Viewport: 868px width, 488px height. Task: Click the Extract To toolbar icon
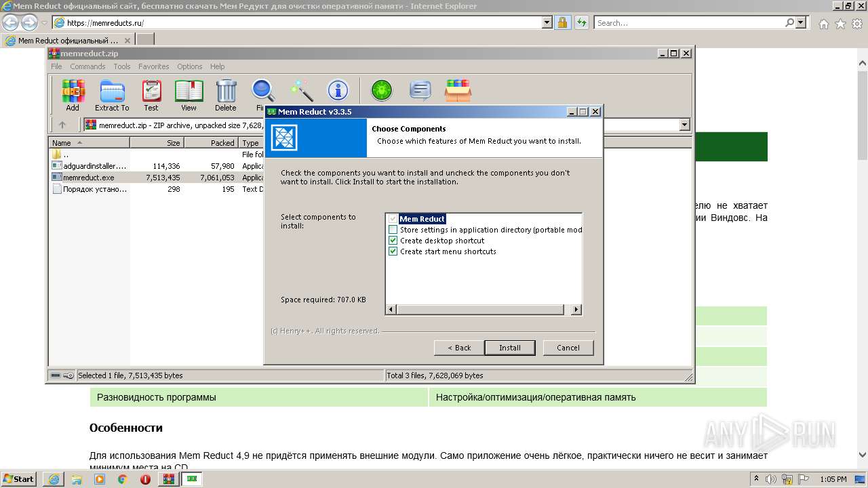112,95
